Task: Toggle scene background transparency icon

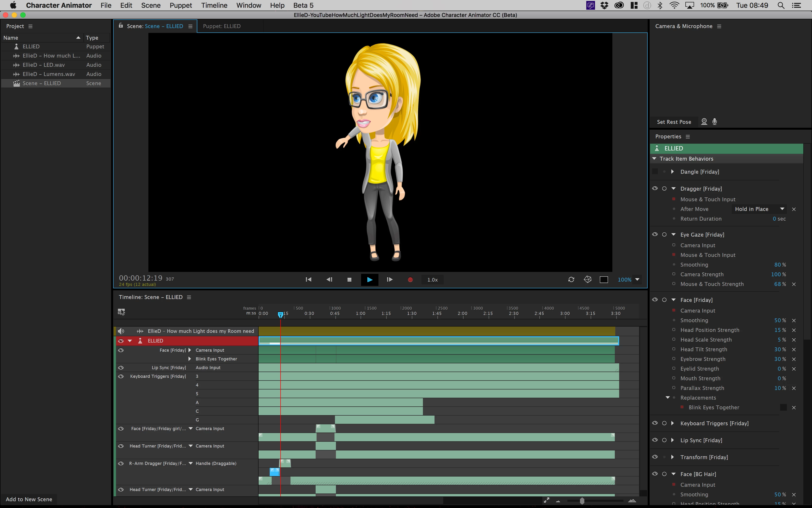Action: (604, 280)
